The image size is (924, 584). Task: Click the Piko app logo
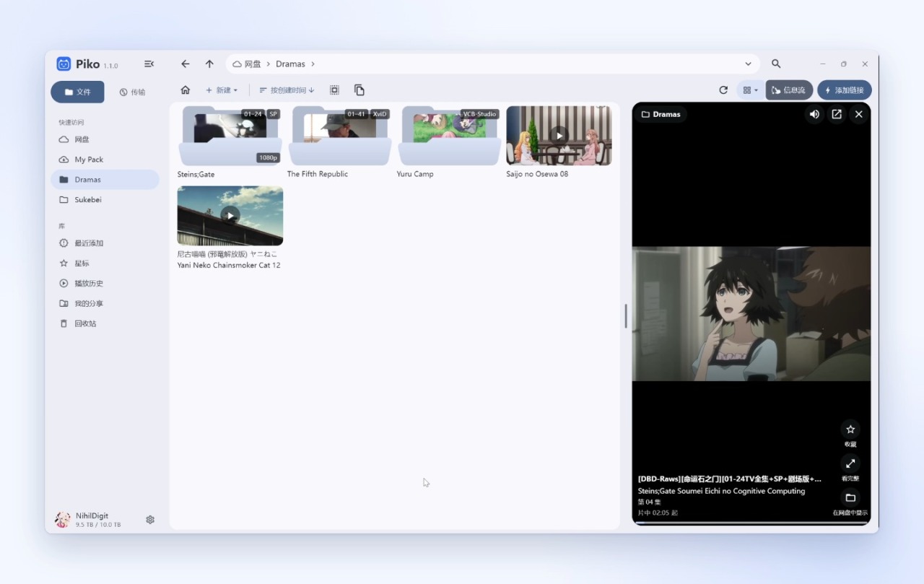tap(64, 64)
